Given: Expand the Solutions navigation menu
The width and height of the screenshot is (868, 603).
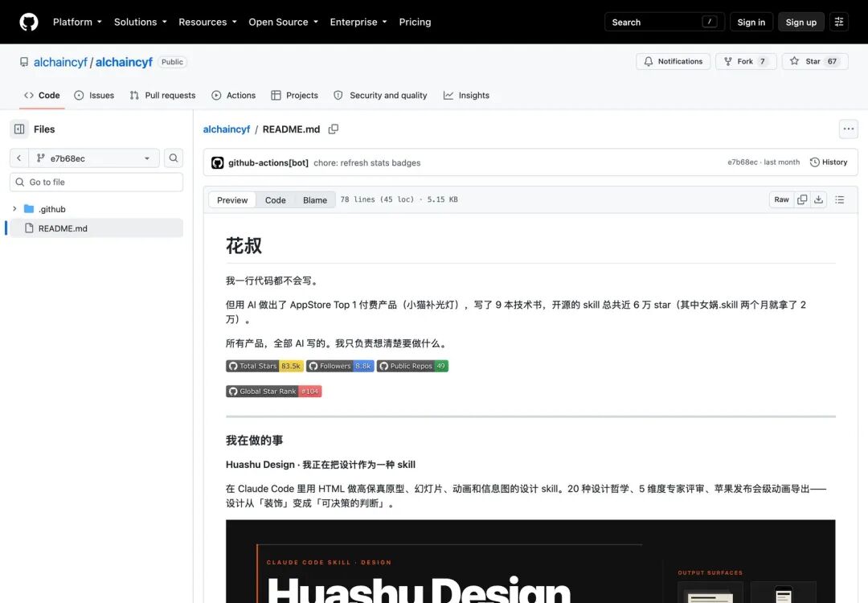Looking at the screenshot, I should 140,23.
